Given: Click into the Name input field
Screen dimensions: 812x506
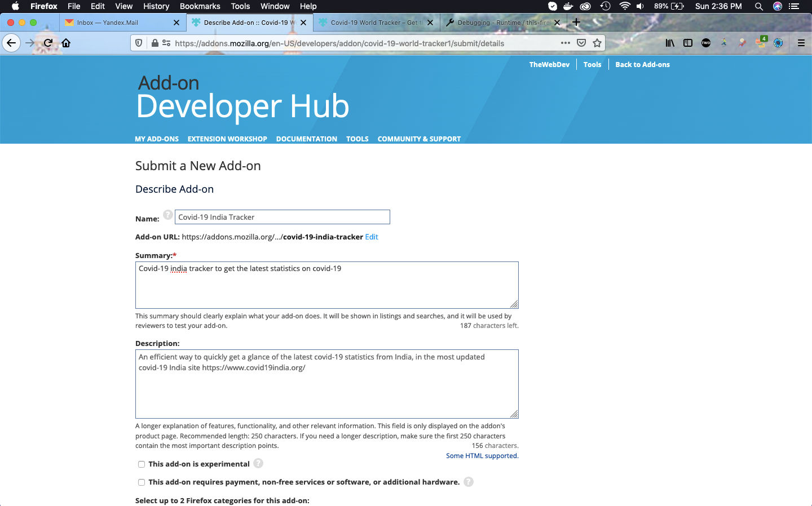Looking at the screenshot, I should pyautogui.click(x=282, y=217).
